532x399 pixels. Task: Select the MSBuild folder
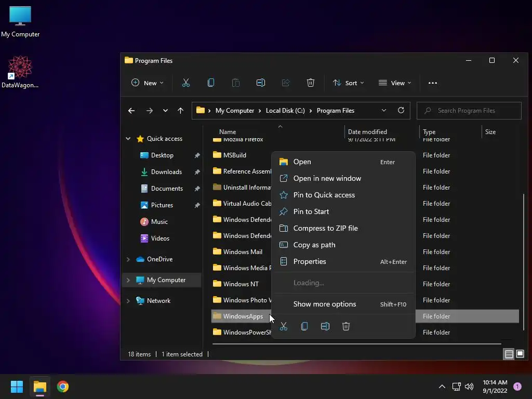(234, 155)
